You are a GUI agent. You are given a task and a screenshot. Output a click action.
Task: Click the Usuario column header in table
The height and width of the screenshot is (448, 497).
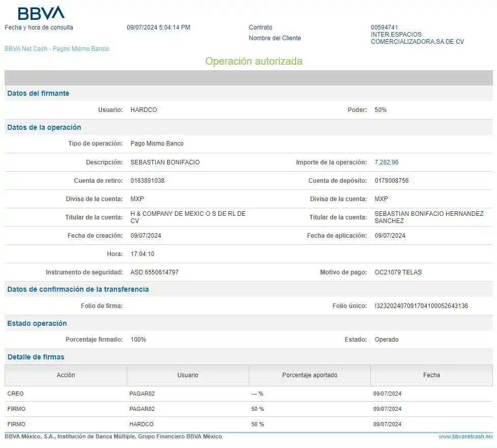click(188, 375)
